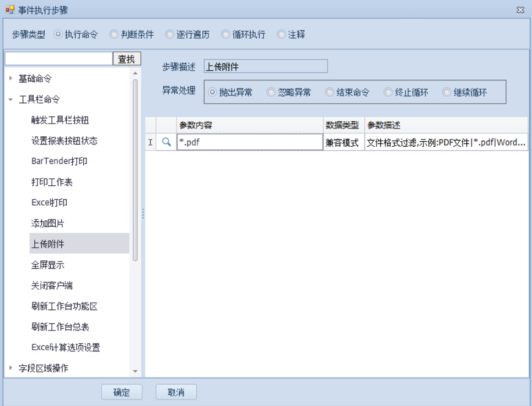532x406 pixels.
Task: Click the magnifier icon in parameter row
Action: click(166, 143)
